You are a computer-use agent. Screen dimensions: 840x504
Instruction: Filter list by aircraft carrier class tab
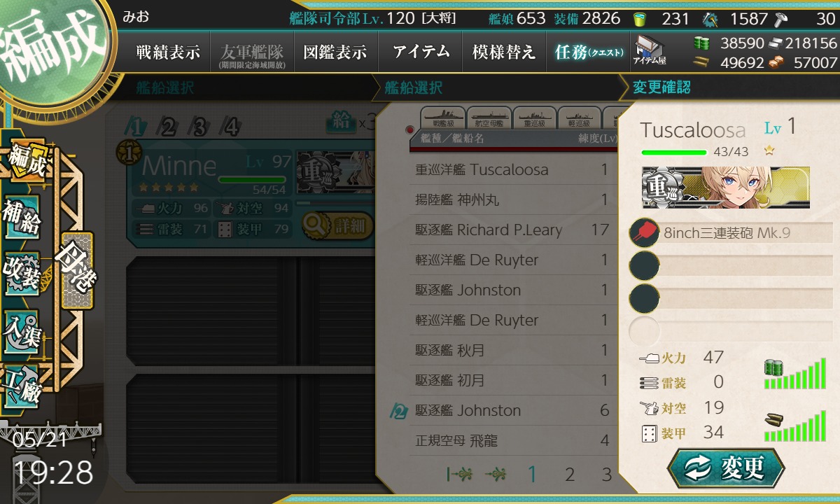pyautogui.click(x=489, y=119)
